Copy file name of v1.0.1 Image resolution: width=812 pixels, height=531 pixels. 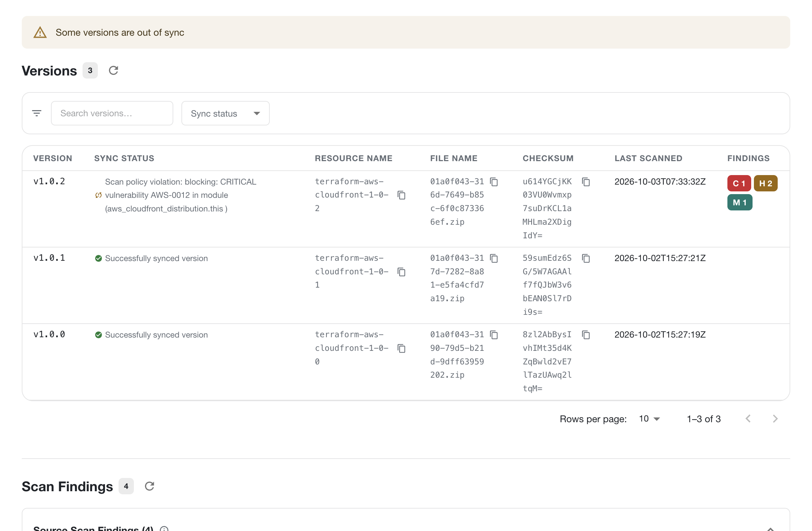[x=494, y=258]
